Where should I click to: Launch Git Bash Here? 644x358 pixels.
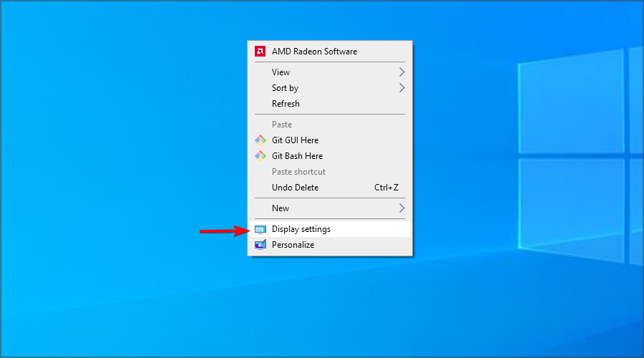click(x=330, y=156)
